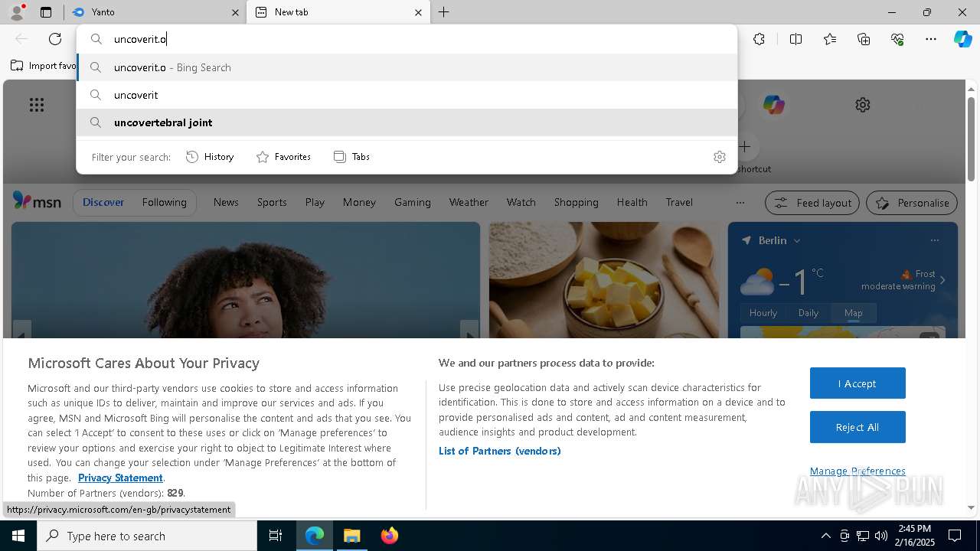Open the Shopping category

click(576, 203)
